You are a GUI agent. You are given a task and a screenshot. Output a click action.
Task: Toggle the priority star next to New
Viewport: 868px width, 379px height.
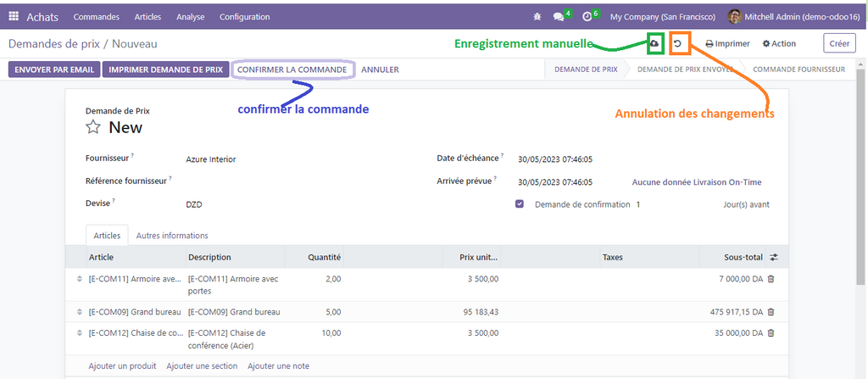coord(93,127)
